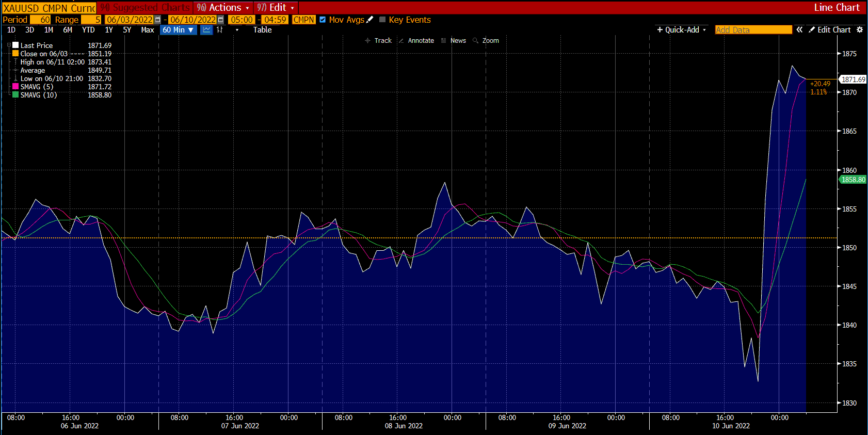Click the pink SMAVG (5) color swatch
Viewport: 868px width, 435px height.
pos(15,87)
